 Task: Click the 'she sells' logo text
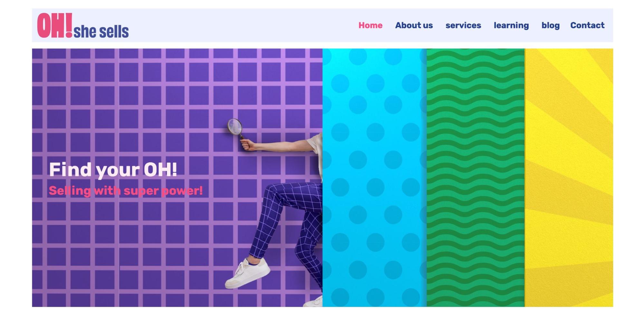[x=101, y=32]
